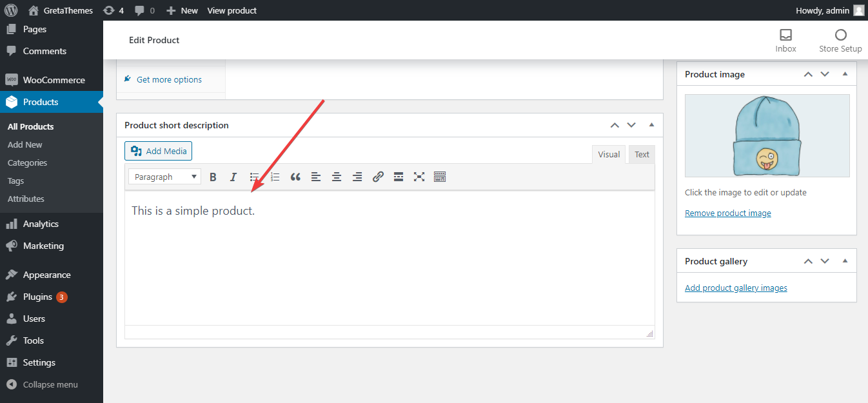
Task: Insert a hyperlink into the description
Action: (x=378, y=176)
